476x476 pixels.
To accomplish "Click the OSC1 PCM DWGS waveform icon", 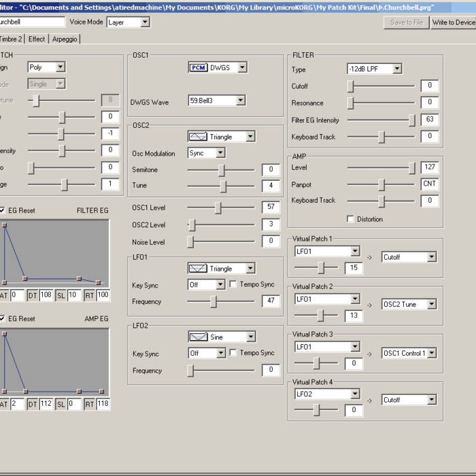I will coord(198,67).
